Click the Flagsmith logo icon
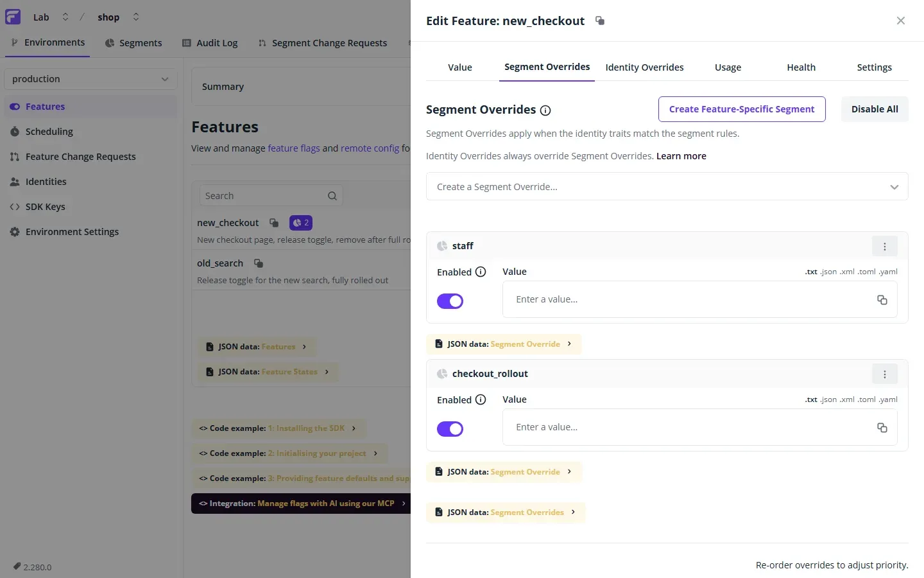 (x=13, y=17)
